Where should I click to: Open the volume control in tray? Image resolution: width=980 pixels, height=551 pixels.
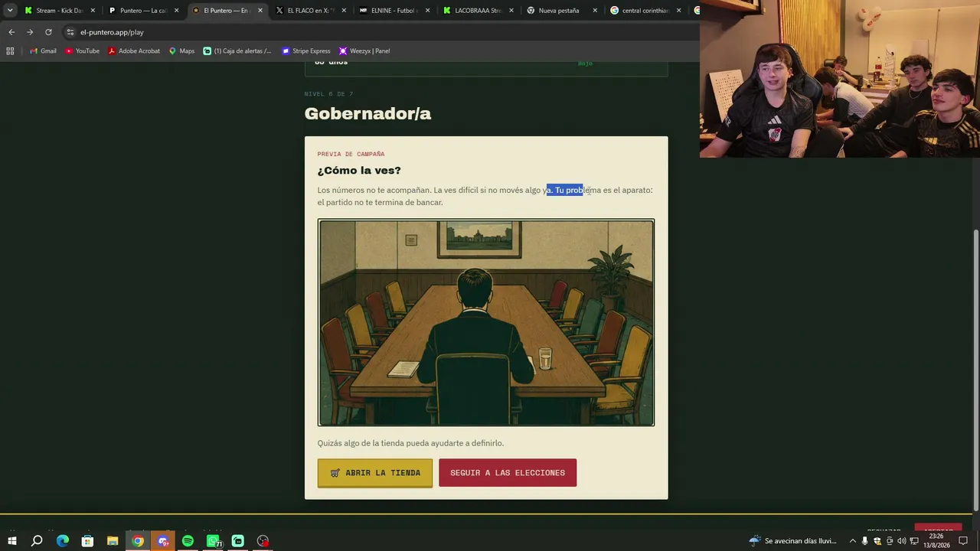tap(902, 541)
